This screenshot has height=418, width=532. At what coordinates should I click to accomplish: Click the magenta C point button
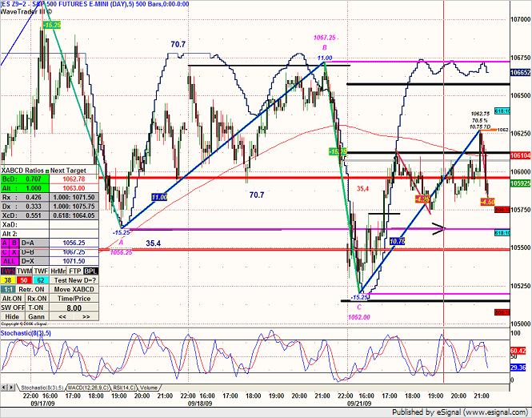pyautogui.click(x=5, y=252)
